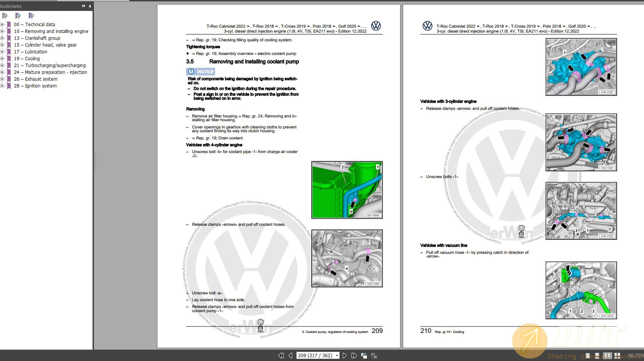The image size is (644, 361).
Task: Click the 'Tightening torques' heading
Action: coord(203,47)
